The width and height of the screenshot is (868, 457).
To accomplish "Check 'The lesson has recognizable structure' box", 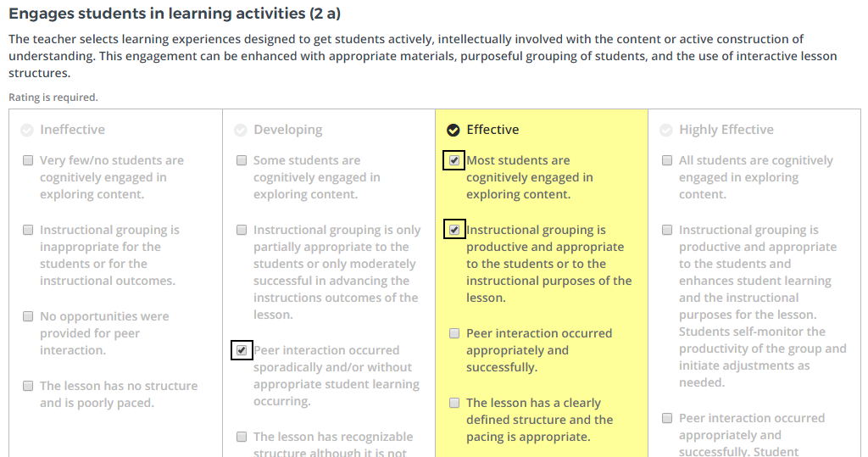I will pos(242,437).
